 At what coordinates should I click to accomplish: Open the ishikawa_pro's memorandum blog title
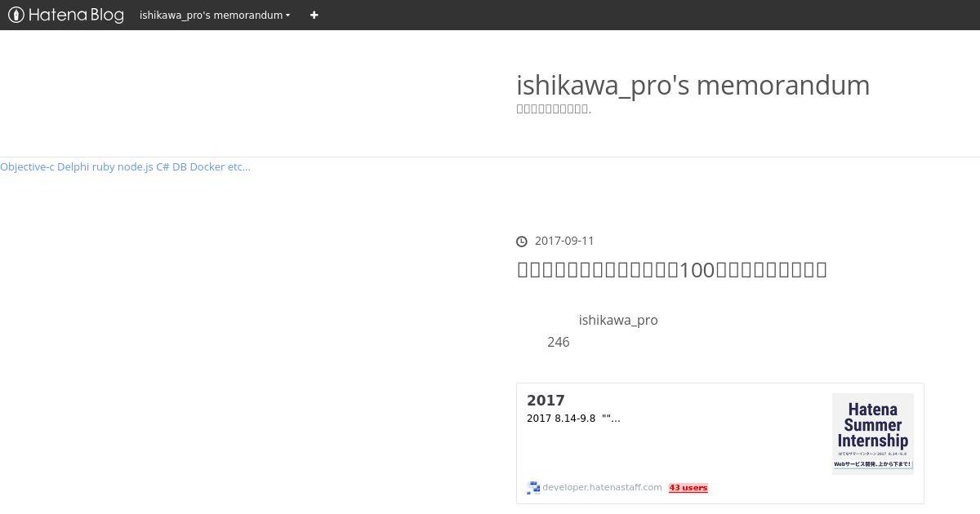[693, 85]
